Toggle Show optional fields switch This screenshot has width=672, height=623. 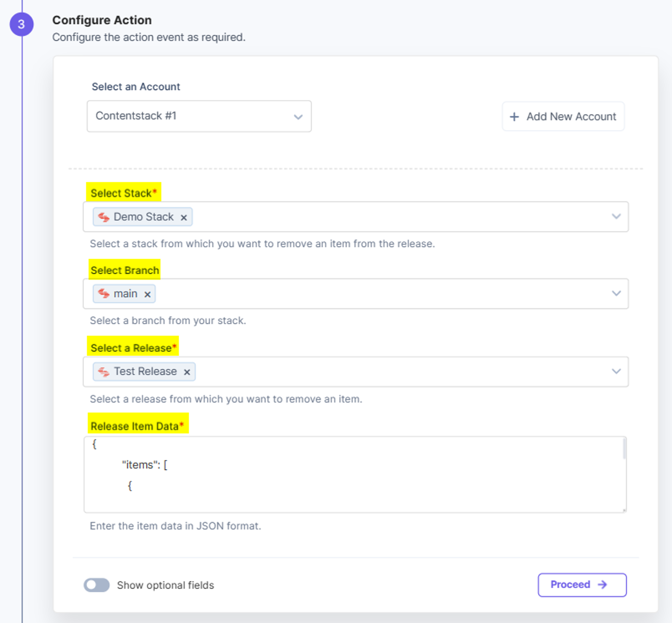point(96,585)
